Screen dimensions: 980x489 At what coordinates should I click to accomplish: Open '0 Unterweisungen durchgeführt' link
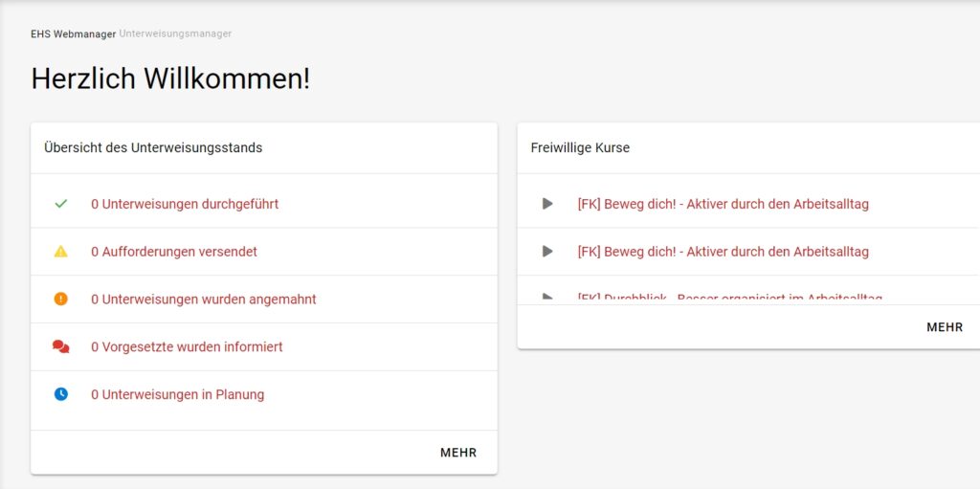(185, 204)
